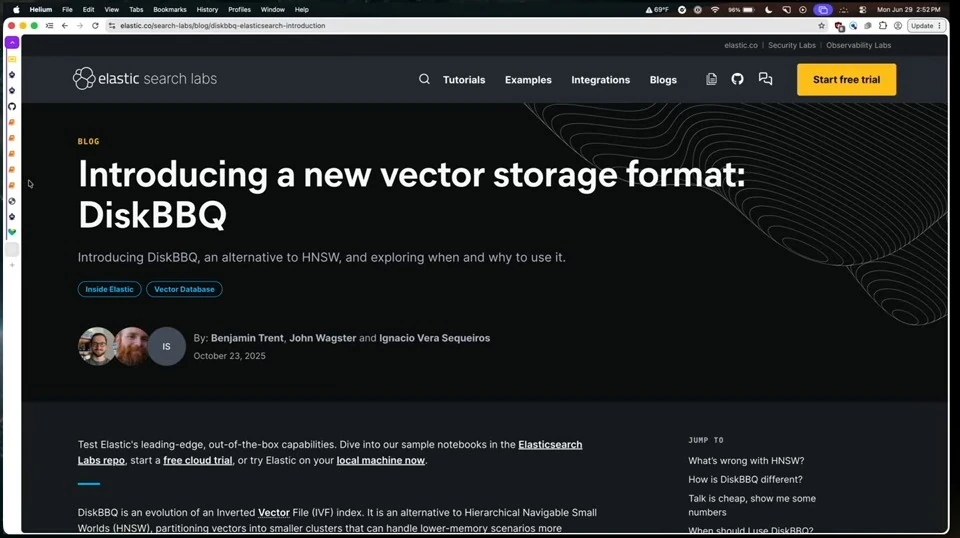Collapse the purple tab group chevron
The height and width of the screenshot is (538, 960).
pyautogui.click(x=12, y=42)
